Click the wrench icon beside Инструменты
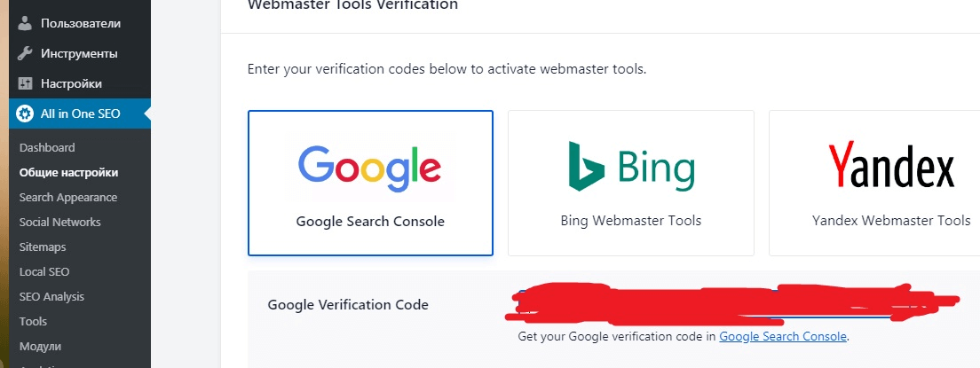Screen dimensions: 980x368 [24, 54]
